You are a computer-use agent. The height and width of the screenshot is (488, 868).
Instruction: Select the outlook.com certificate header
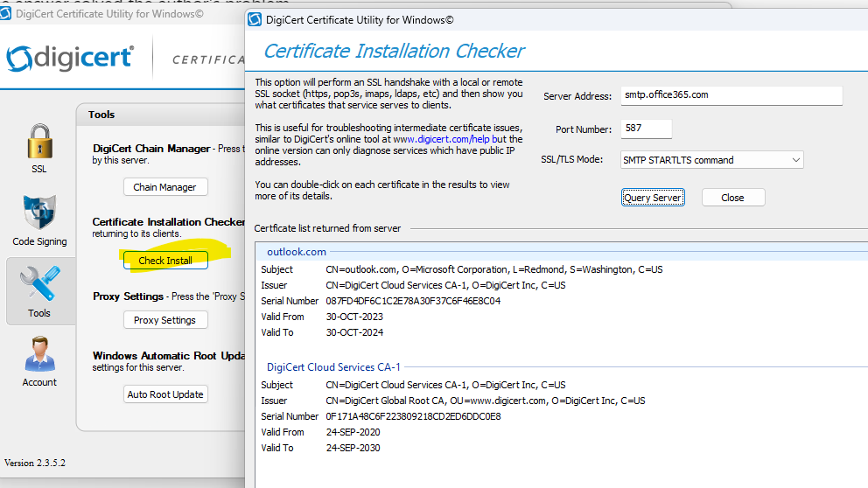pyautogui.click(x=297, y=252)
